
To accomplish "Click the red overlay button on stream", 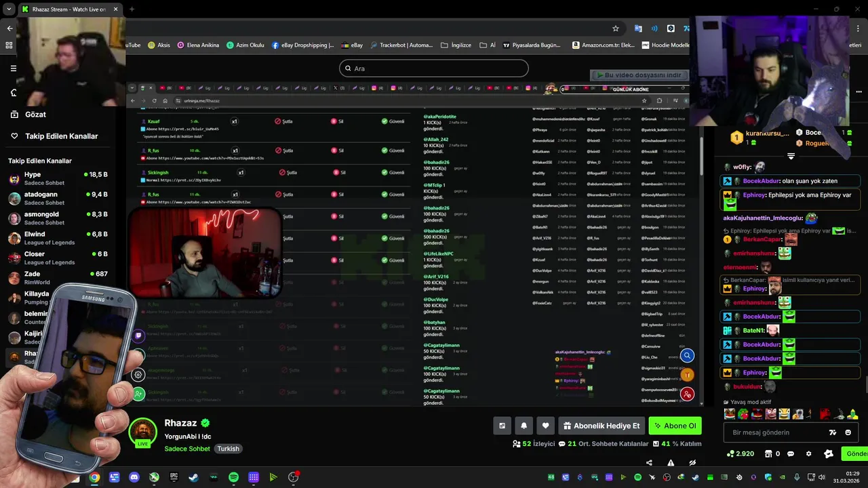I will pos(687,394).
